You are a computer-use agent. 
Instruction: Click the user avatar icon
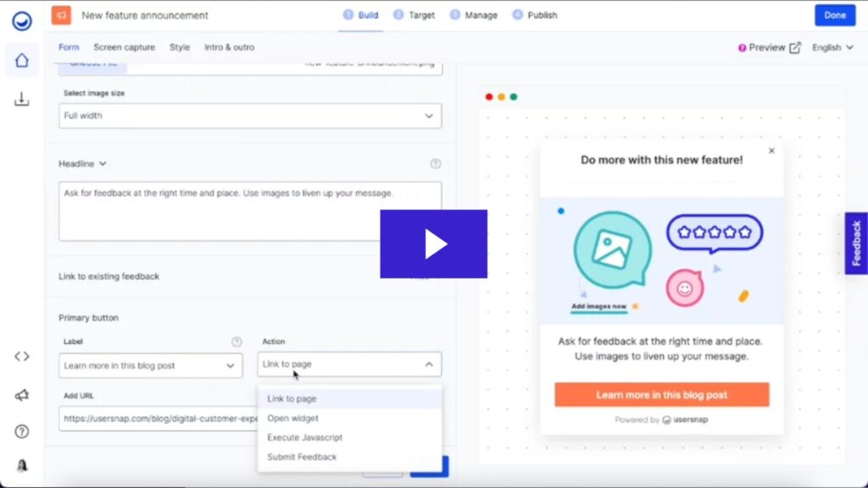(x=22, y=466)
